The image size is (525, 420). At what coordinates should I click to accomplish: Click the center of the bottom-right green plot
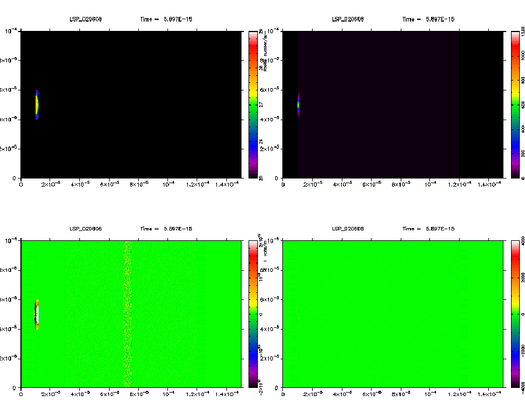(x=393, y=314)
